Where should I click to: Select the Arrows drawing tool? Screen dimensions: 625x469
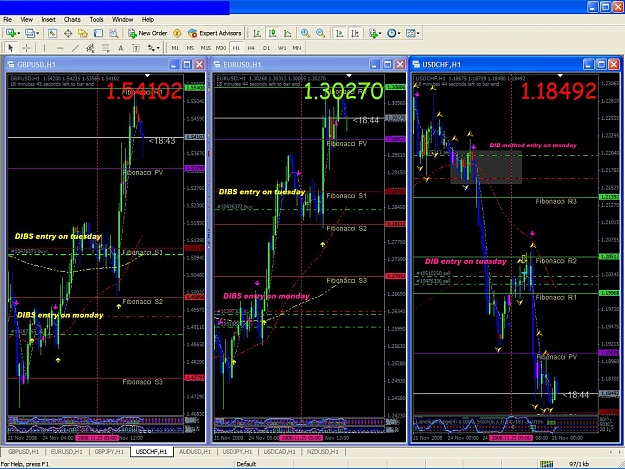(151, 48)
